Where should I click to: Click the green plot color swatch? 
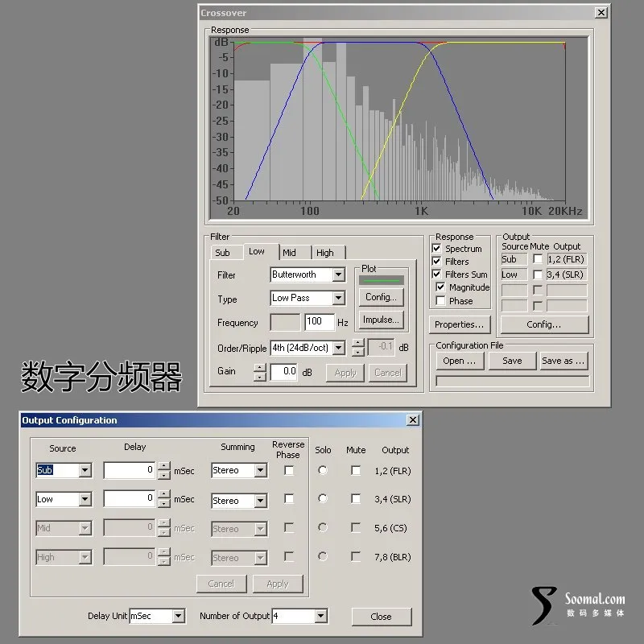pos(382,280)
